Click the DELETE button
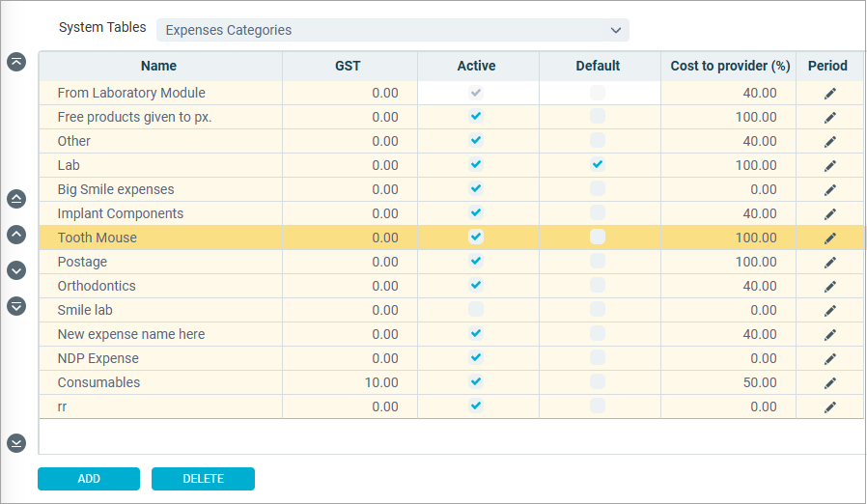Screen dimensions: 867x504 click(x=203, y=479)
